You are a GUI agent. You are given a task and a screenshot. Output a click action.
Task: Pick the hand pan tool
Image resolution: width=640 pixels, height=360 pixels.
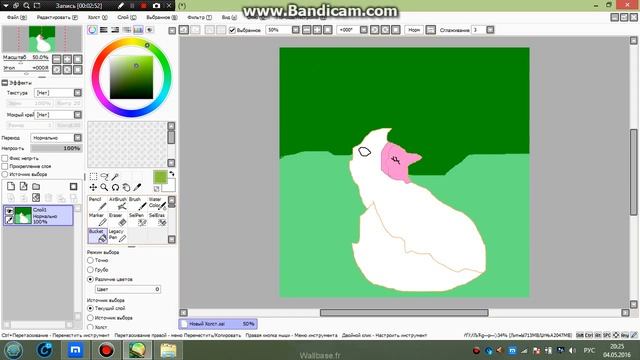(127, 187)
